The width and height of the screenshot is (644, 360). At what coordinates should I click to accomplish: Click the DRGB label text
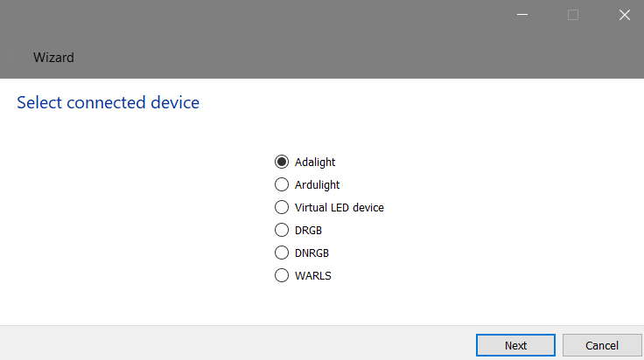tap(309, 230)
